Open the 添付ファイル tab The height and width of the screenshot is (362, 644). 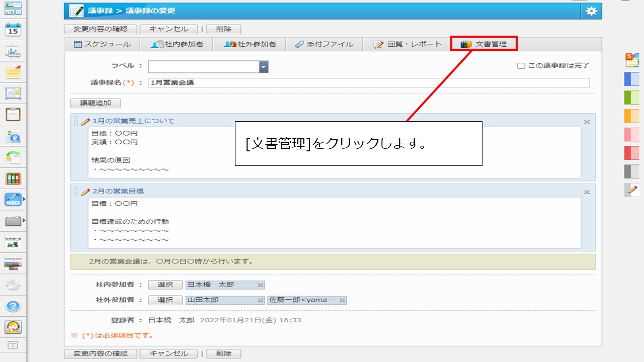pyautogui.click(x=324, y=44)
